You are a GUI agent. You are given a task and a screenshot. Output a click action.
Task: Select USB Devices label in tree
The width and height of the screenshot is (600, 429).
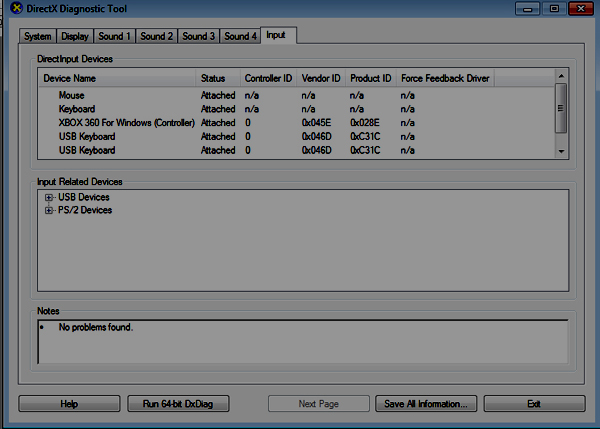click(x=84, y=197)
